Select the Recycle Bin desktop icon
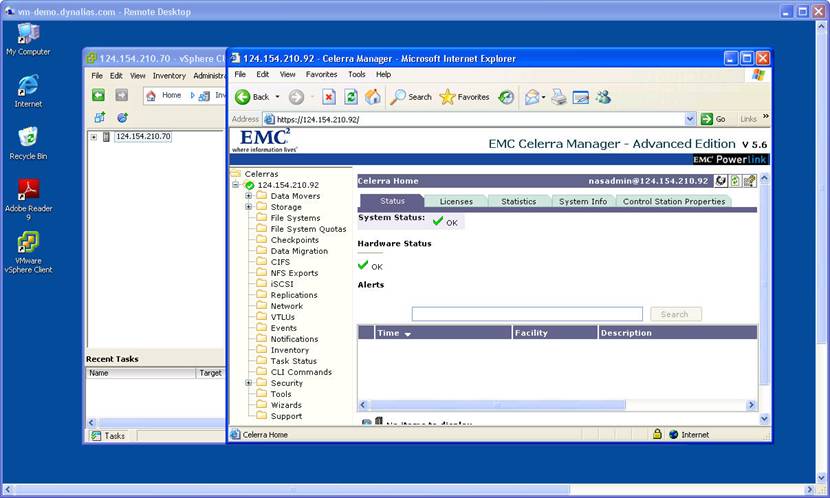Image resolution: width=830 pixels, height=498 pixels. [x=28, y=143]
